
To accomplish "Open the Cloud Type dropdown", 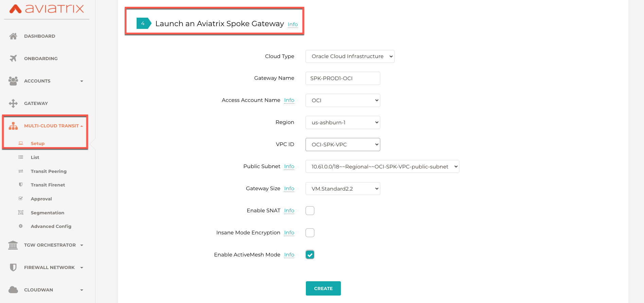I will click(350, 56).
